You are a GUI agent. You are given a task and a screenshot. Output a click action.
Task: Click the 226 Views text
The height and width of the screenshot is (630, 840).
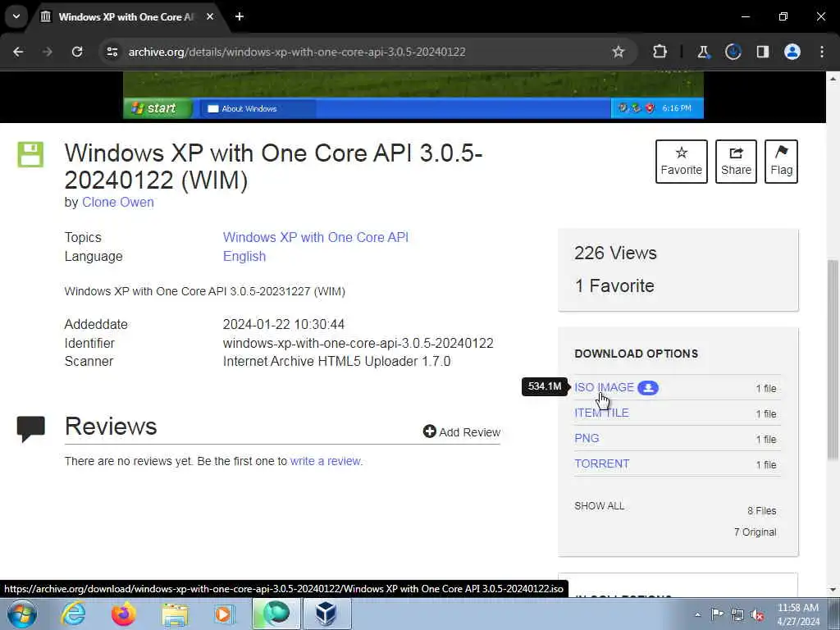(x=615, y=253)
